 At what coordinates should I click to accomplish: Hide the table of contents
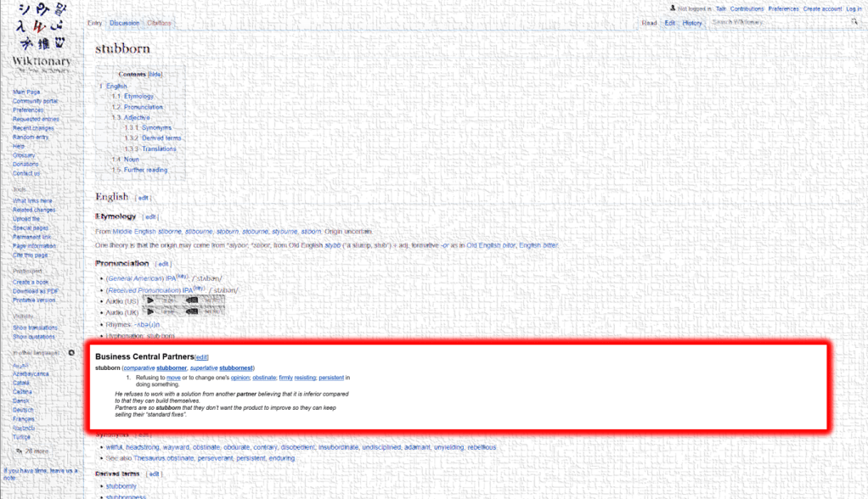point(155,75)
